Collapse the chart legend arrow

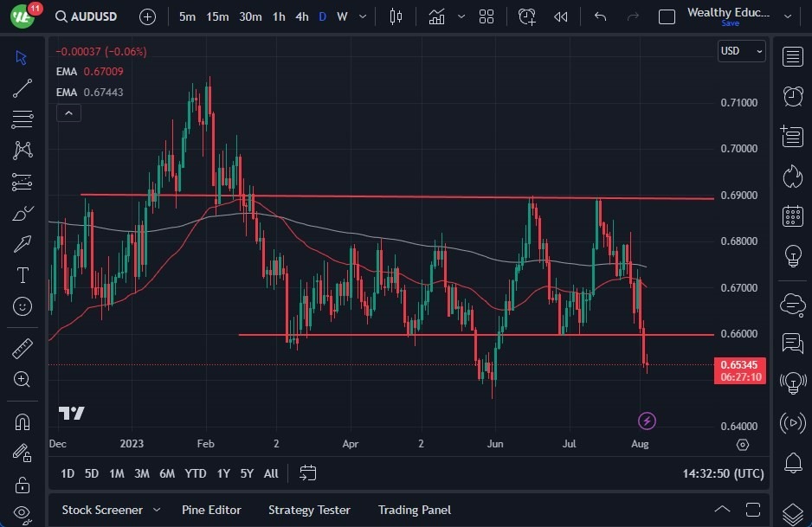(68, 112)
